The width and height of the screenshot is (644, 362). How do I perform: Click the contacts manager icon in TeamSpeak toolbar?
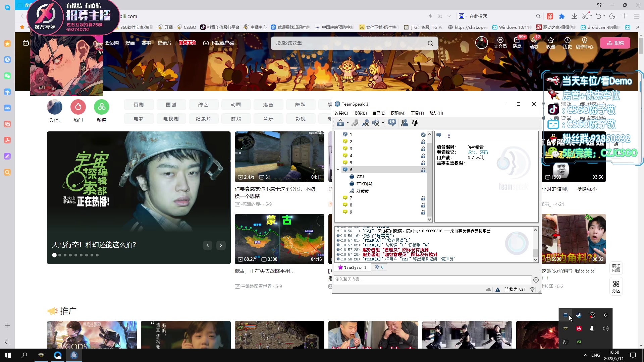[405, 123]
